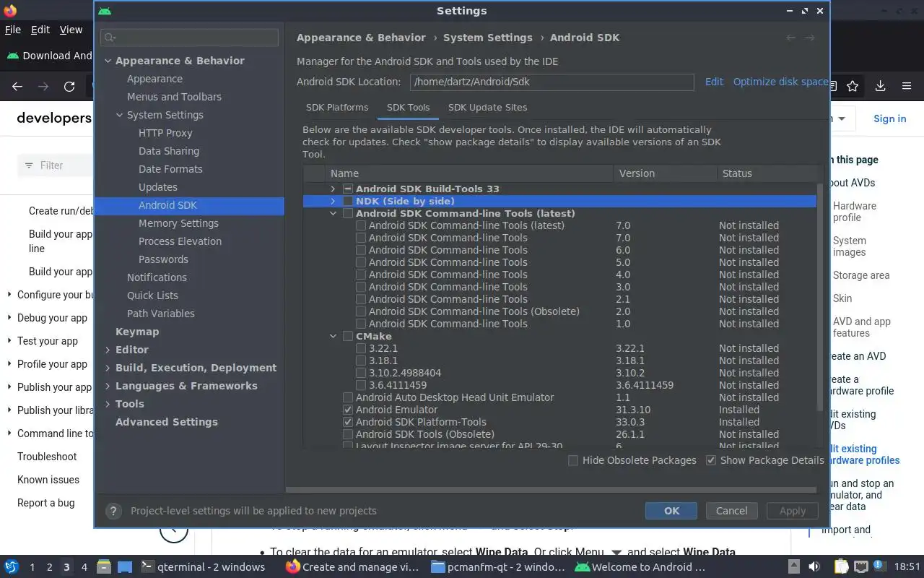The image size is (924, 578).
Task: Expand Build, Execution, Deployment node
Action: point(108,368)
